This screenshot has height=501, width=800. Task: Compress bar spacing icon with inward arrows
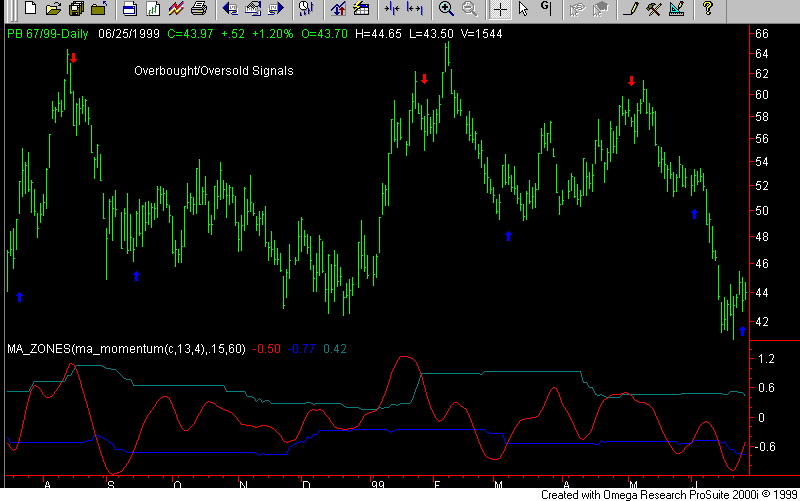coord(392,8)
